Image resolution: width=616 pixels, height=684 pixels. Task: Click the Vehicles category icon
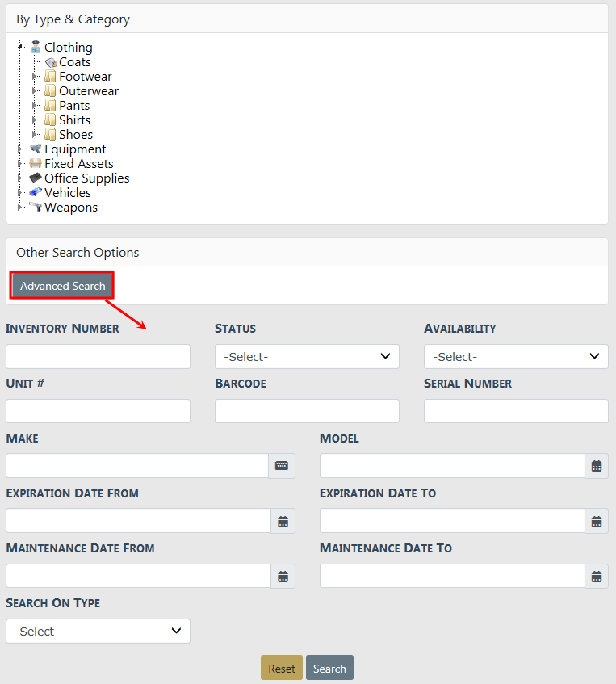tap(36, 193)
